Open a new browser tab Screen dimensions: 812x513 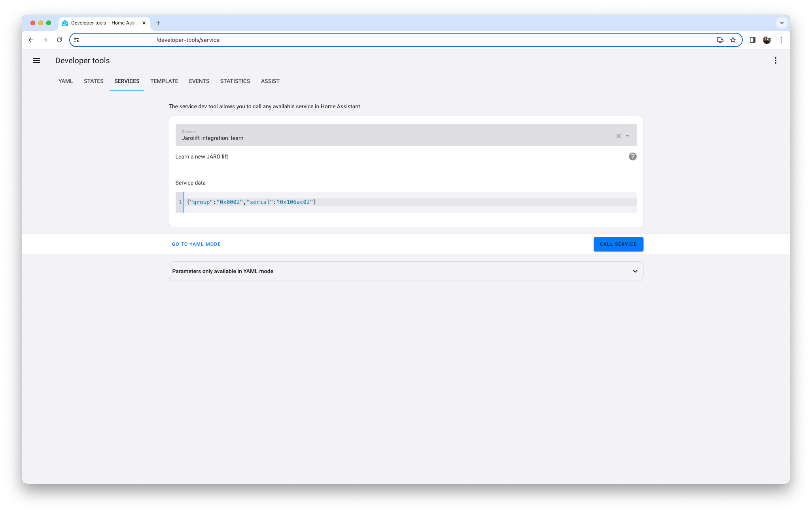158,23
